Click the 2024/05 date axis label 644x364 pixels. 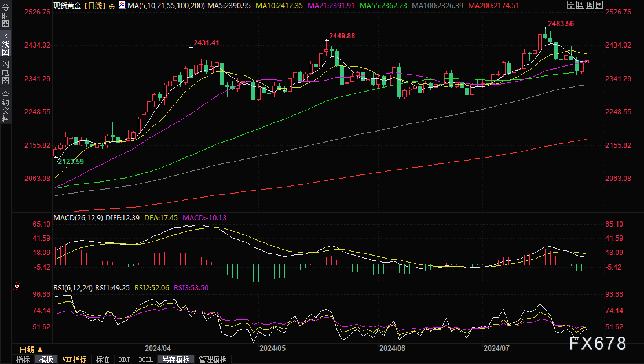[x=272, y=348]
